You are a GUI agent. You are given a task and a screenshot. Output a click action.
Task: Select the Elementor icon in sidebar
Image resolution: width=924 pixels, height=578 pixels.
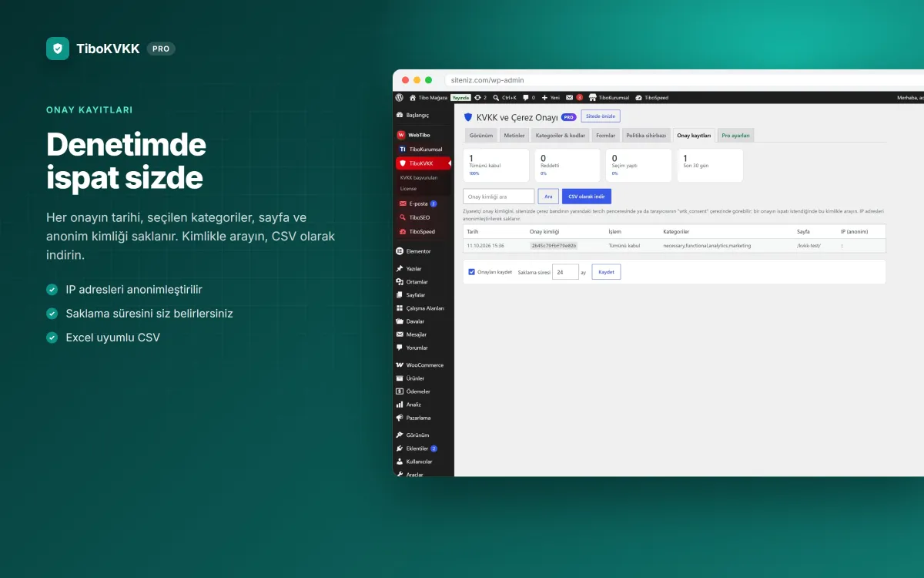coord(399,251)
